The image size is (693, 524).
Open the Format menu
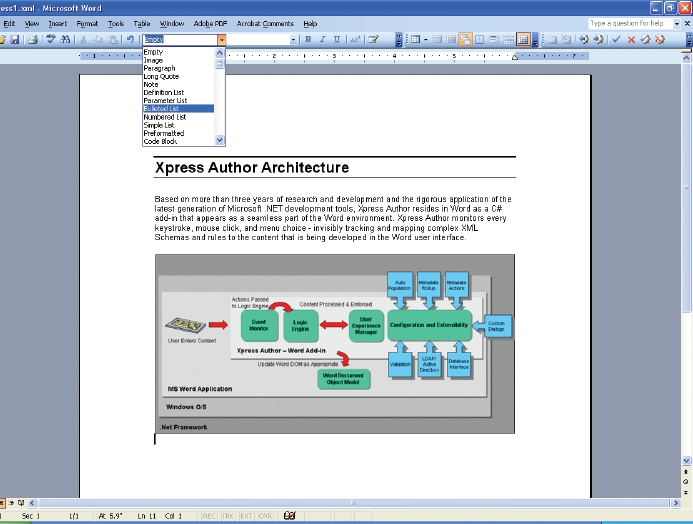click(x=88, y=24)
